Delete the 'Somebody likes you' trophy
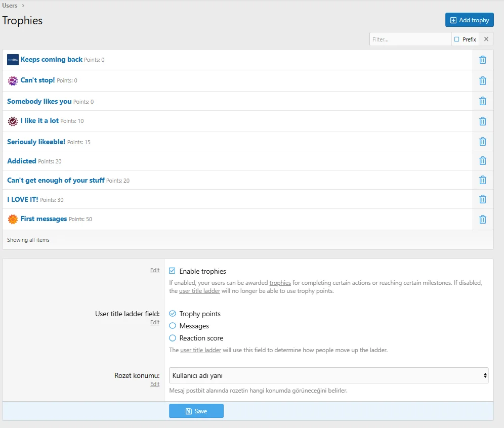 pos(482,101)
